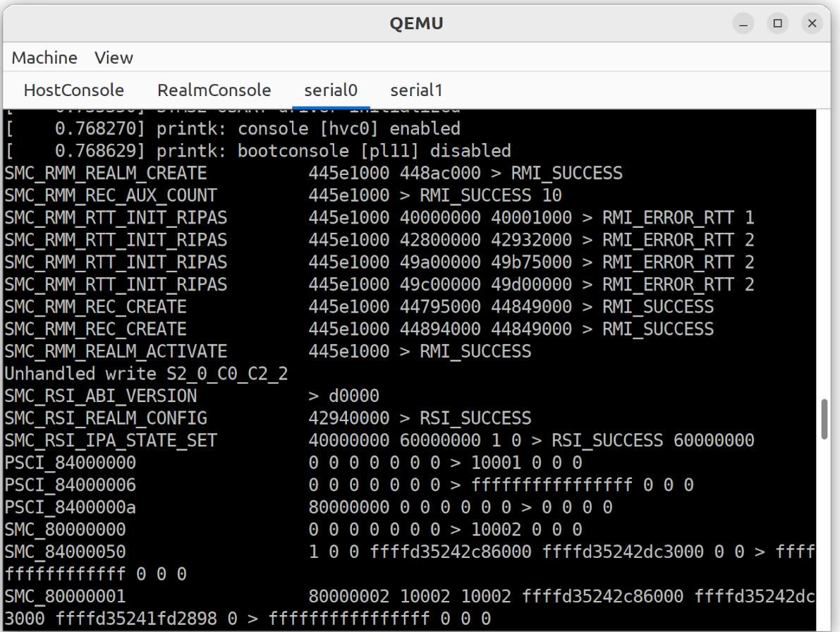Click 'bootconsole [pl11] disabled' printk line
The height and width of the screenshot is (632, 840).
(x=257, y=151)
